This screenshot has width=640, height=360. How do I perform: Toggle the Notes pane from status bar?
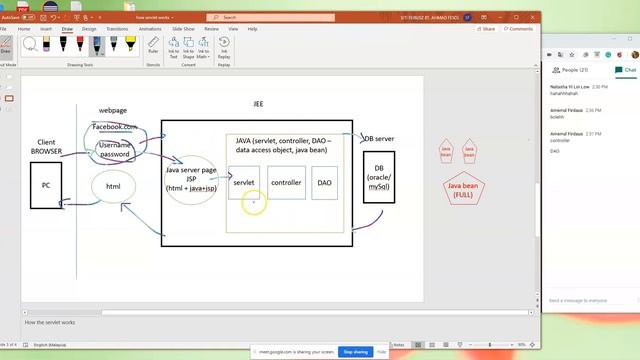pos(397,345)
